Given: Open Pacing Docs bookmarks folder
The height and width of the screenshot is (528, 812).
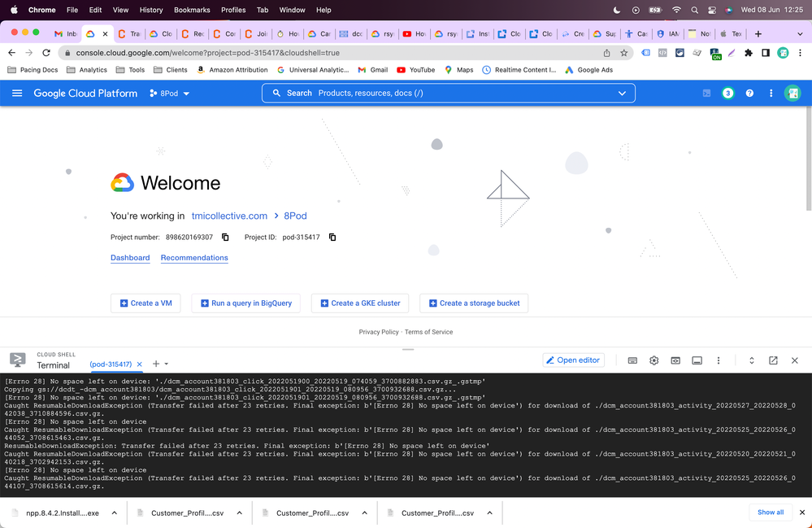Looking at the screenshot, I should tap(33, 70).
